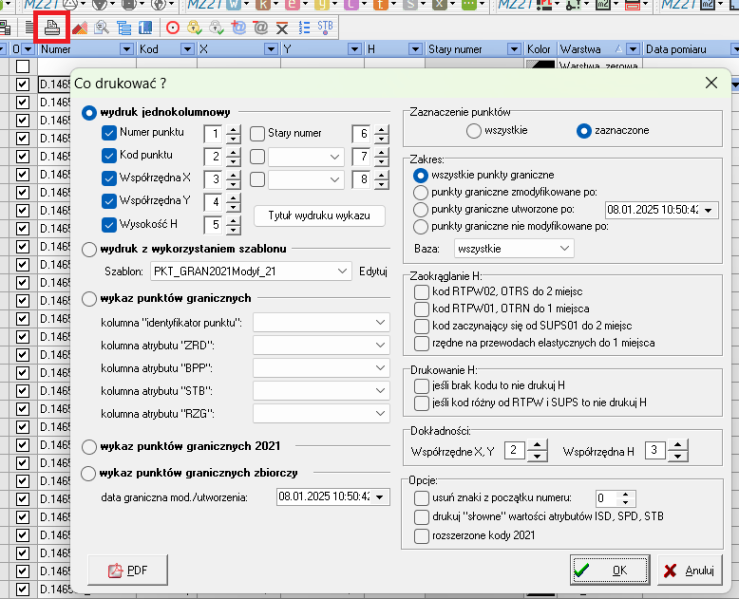The height and width of the screenshot is (599, 739).
Task: Enable the Stary numer checkbox
Action: tap(257, 133)
